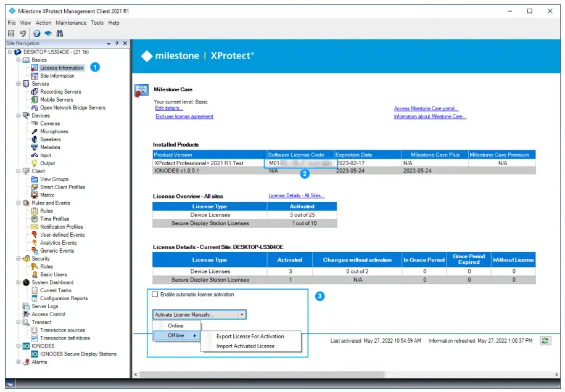Open the Activate License Manually dropdown arrow
Viewport: 565px width, 392px height.
point(242,314)
